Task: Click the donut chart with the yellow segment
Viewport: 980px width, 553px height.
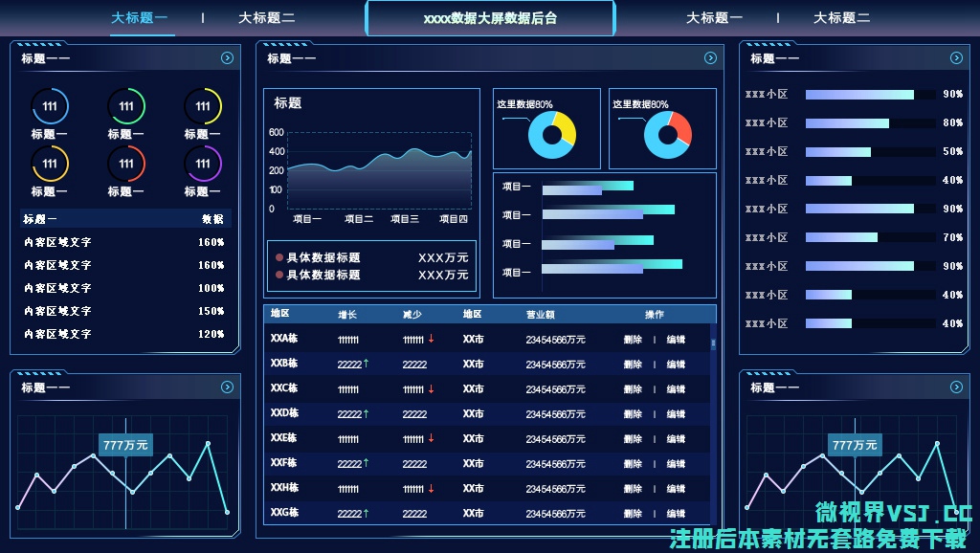Action: 552,134
